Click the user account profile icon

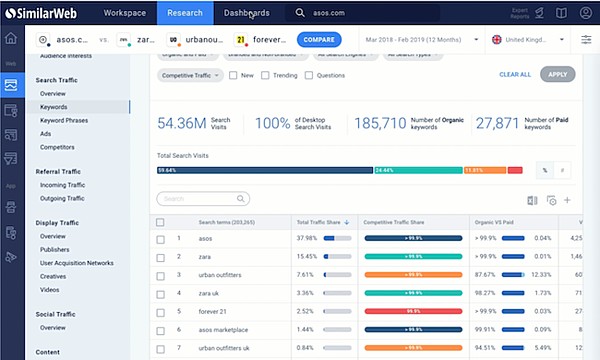click(585, 13)
